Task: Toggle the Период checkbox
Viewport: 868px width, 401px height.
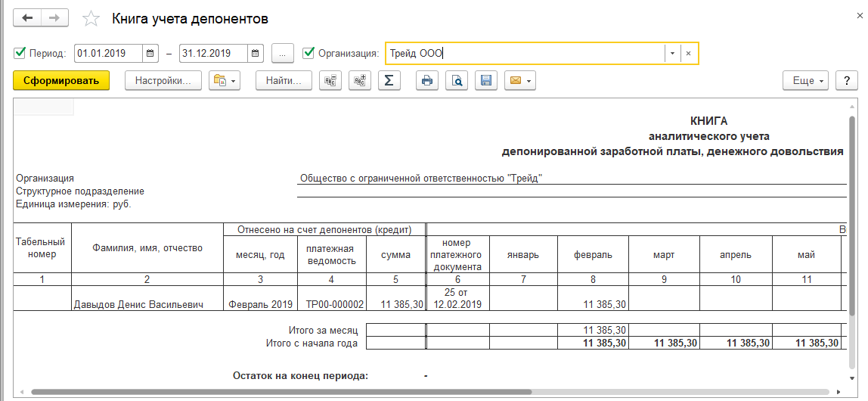Action: (x=20, y=53)
